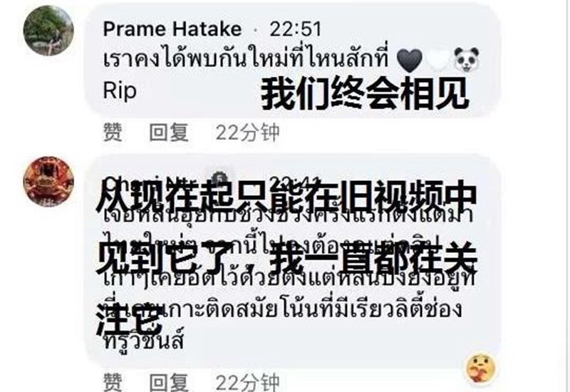Click the badge icon above second comment
This screenshot has height=392, width=570.
219,177
